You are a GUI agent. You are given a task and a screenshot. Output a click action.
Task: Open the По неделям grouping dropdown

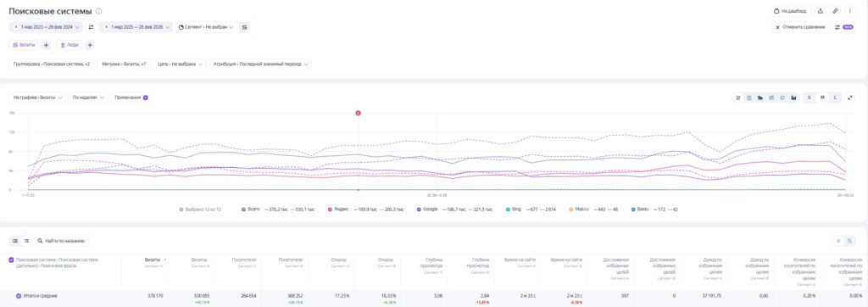coord(87,98)
